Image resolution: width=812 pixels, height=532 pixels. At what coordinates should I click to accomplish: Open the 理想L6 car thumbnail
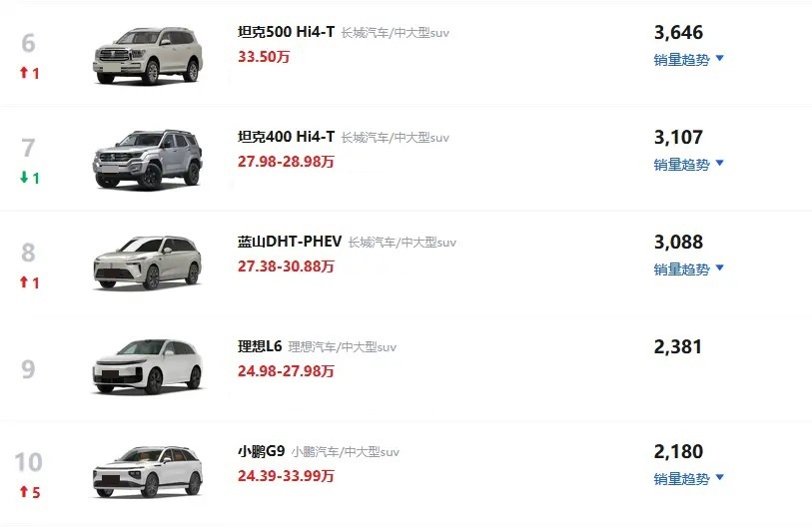[x=148, y=366]
